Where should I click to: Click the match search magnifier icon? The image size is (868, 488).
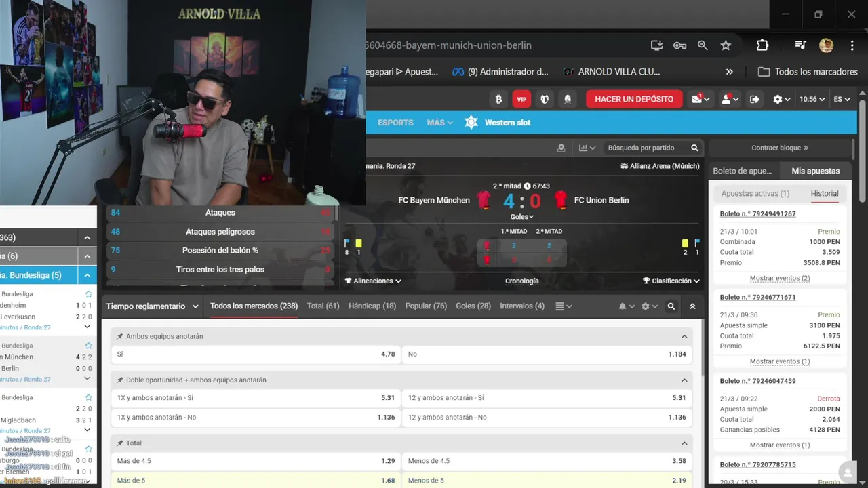pyautogui.click(x=694, y=148)
